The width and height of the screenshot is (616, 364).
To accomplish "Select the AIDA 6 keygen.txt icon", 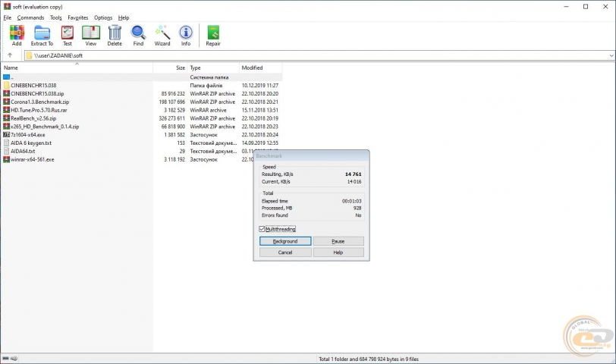I will [6, 143].
